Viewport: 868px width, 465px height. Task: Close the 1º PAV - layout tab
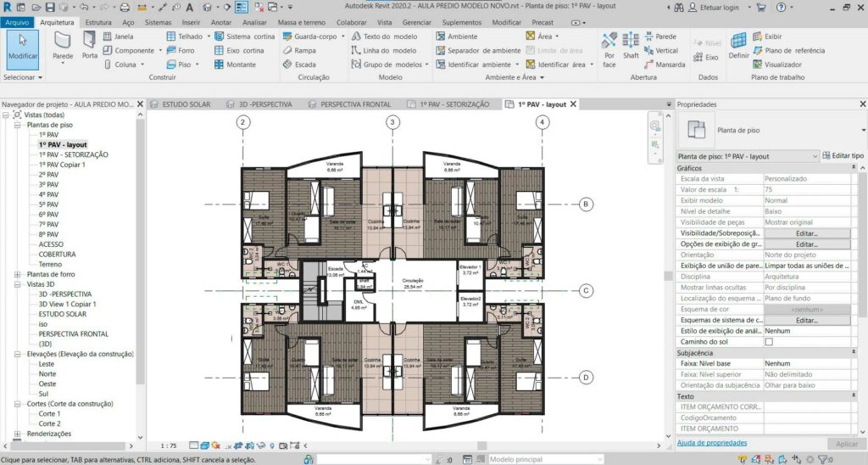pos(573,104)
